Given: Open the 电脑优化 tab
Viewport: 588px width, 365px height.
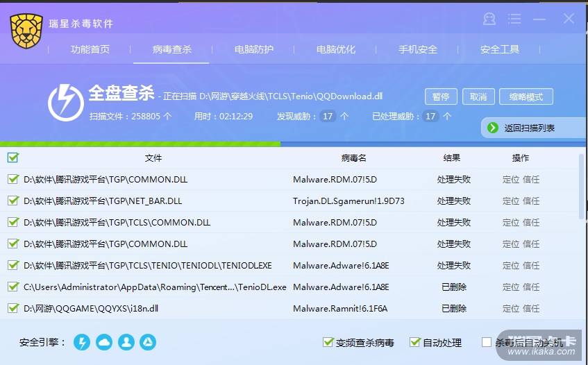Looking at the screenshot, I should [335, 49].
